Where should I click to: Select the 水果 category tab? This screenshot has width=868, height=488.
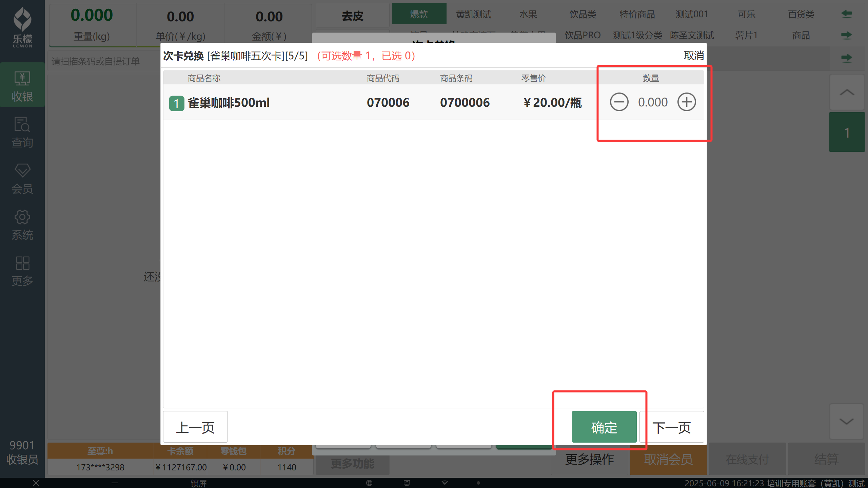click(528, 14)
